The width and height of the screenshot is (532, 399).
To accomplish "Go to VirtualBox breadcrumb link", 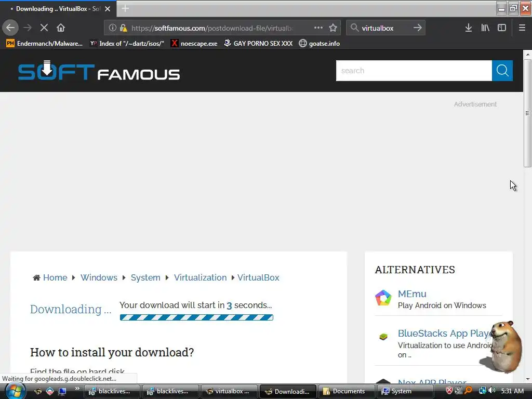I will tap(258, 277).
